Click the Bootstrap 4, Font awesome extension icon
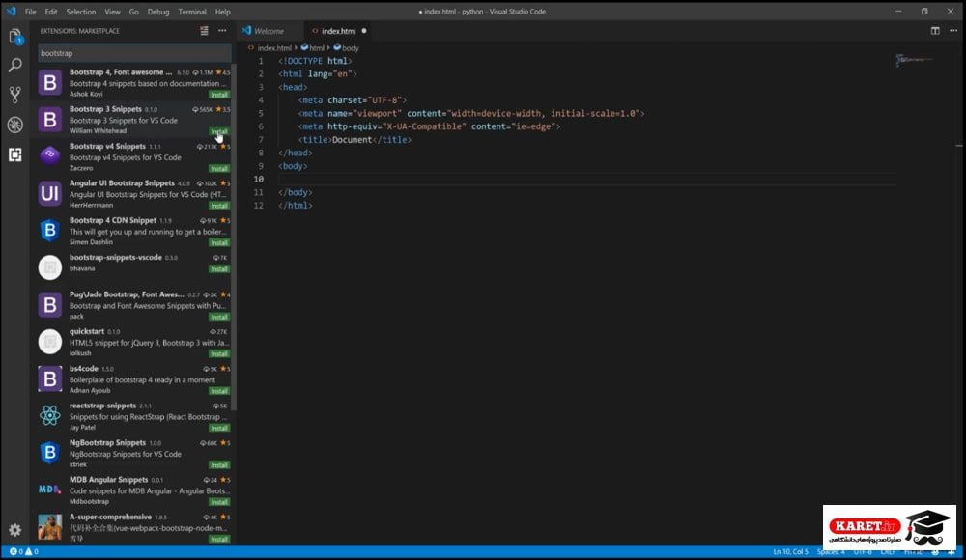This screenshot has height=560, width=966. 50,83
